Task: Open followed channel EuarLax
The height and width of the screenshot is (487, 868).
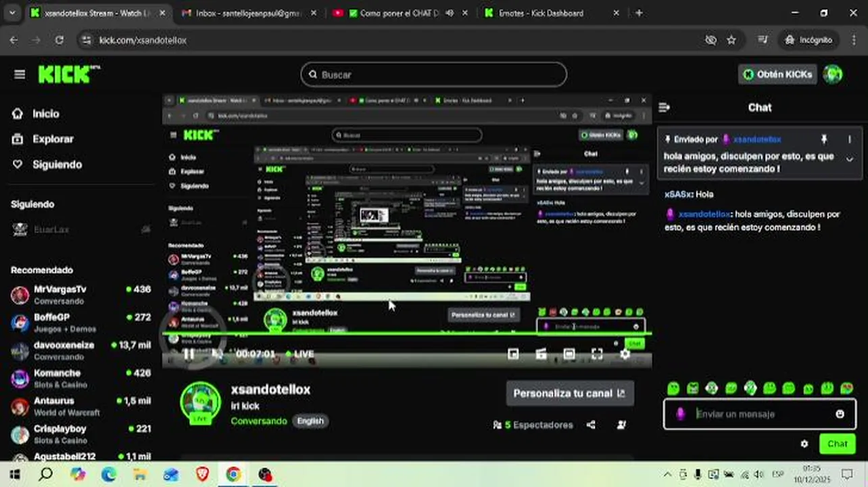Action: pyautogui.click(x=81, y=230)
